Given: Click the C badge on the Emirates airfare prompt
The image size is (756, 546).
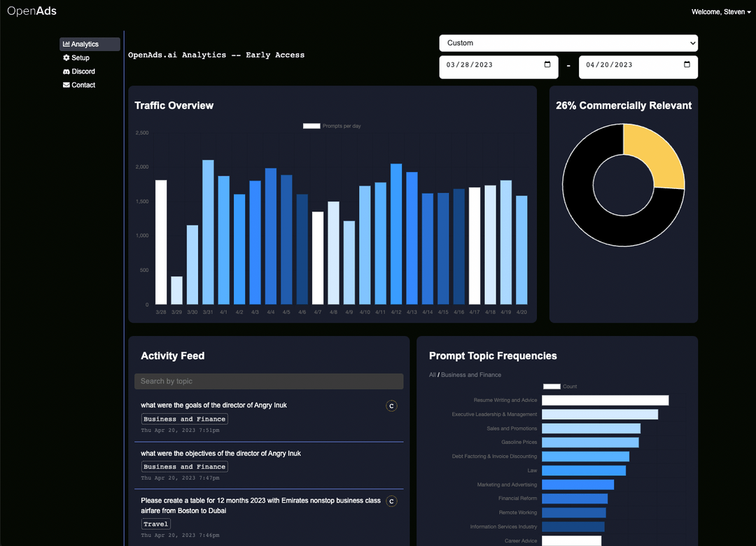Looking at the screenshot, I should click(x=391, y=501).
